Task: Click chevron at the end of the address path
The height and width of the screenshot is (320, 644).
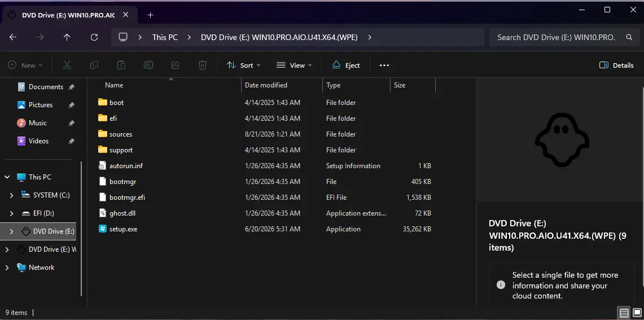Action: (370, 37)
